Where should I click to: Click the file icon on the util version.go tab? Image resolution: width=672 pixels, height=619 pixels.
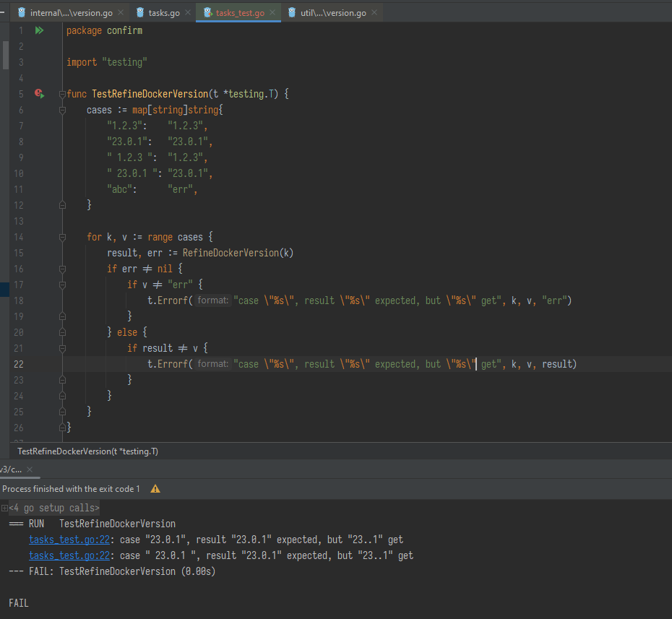[291, 12]
